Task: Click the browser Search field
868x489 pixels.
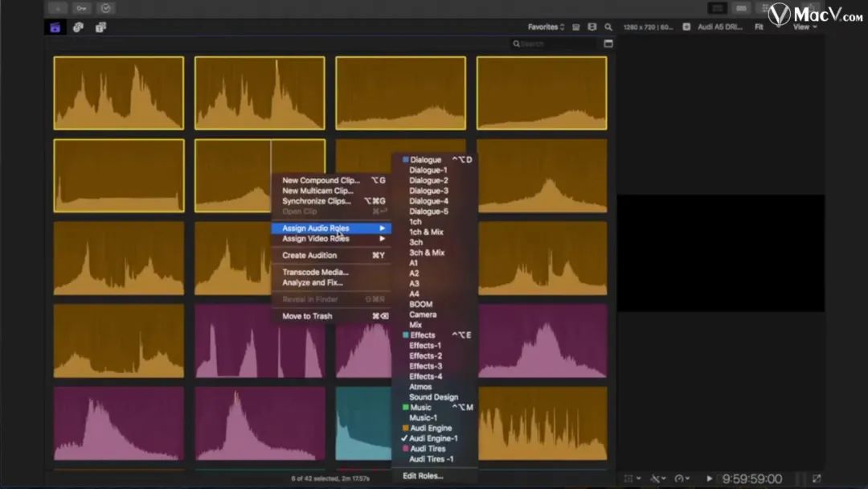Action: (554, 43)
